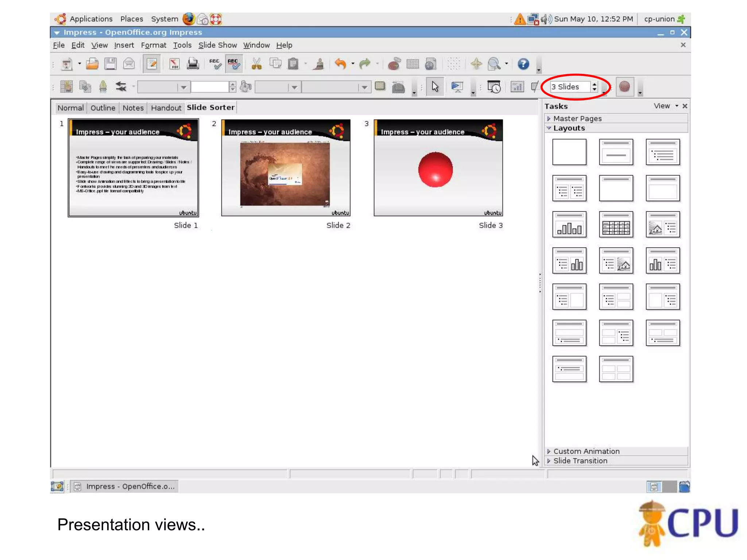Click the Save floppy disk icon

click(x=110, y=64)
